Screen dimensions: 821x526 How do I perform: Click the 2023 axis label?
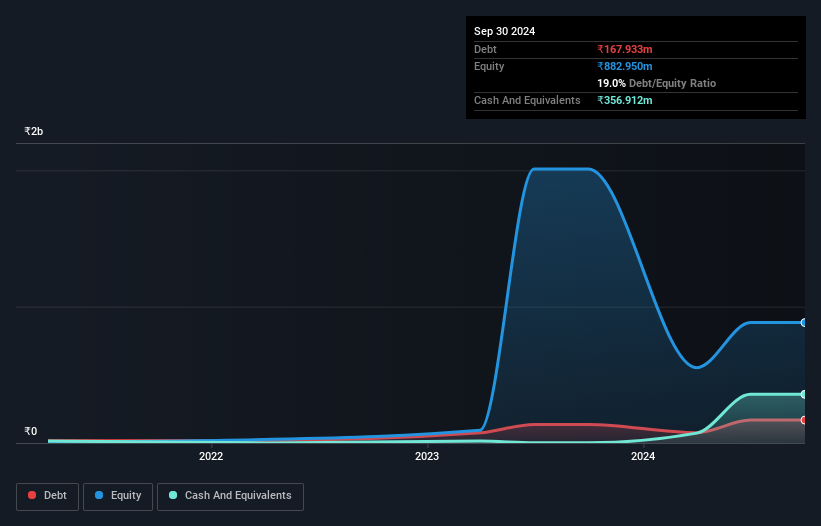click(x=427, y=456)
